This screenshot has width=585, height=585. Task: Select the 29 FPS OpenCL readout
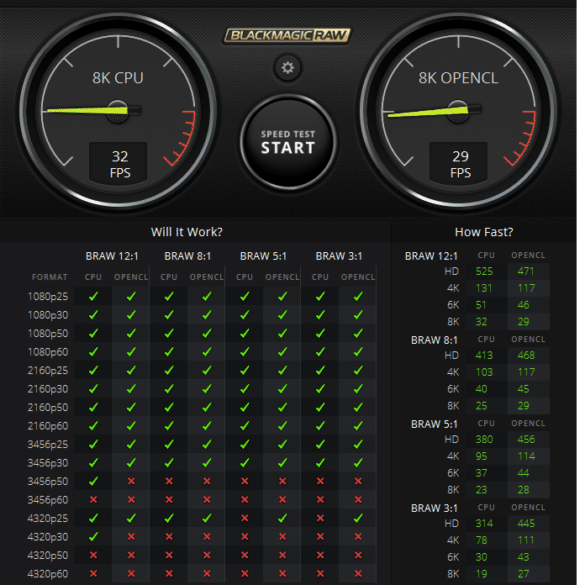pyautogui.click(x=460, y=164)
